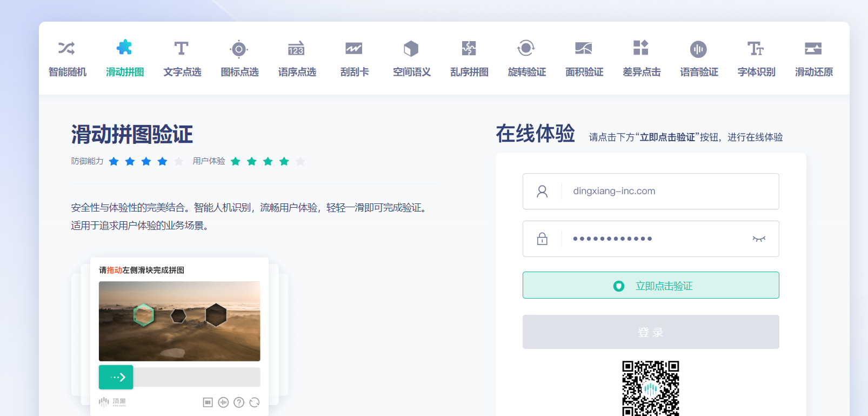Click the 刮刮卡 scratch card icon
Viewport: 868px width, 416px height.
coord(354,49)
